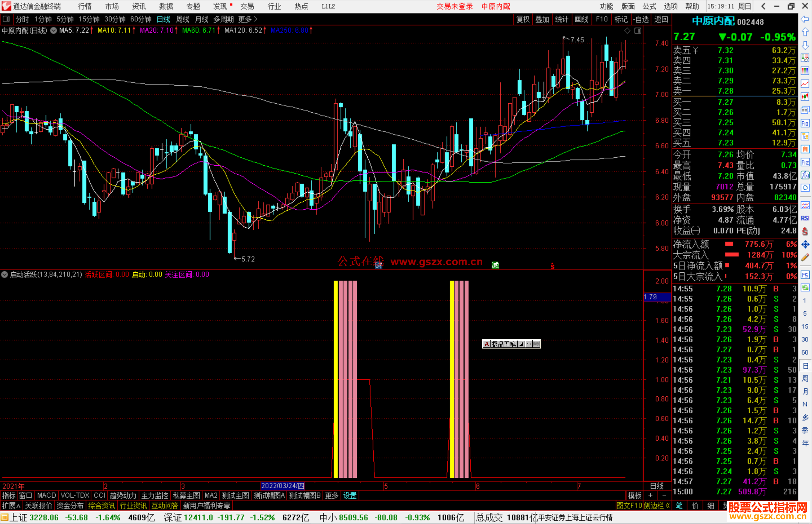
Task: Click the 返回 return button
Action: click(x=661, y=19)
